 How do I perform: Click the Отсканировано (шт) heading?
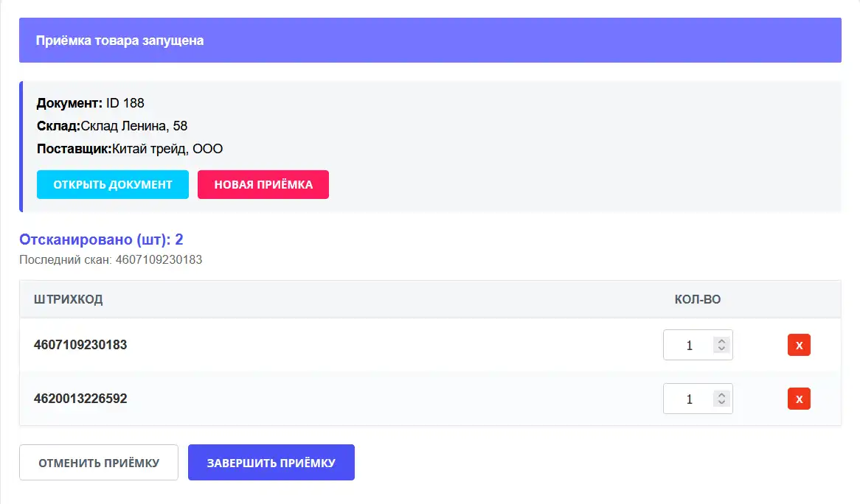click(x=101, y=239)
